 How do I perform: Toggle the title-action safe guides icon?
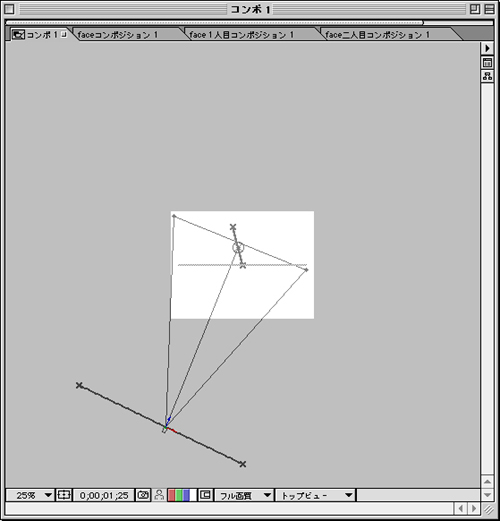tap(64, 495)
